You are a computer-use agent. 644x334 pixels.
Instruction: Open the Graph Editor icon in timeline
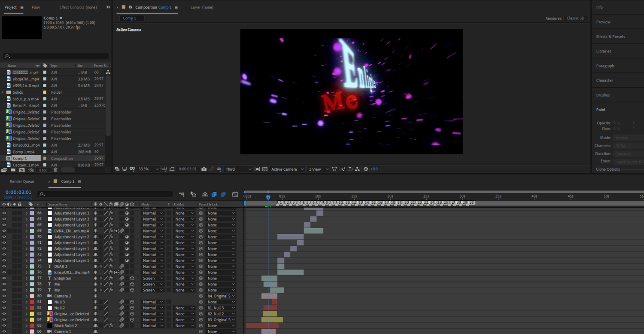coord(235,194)
